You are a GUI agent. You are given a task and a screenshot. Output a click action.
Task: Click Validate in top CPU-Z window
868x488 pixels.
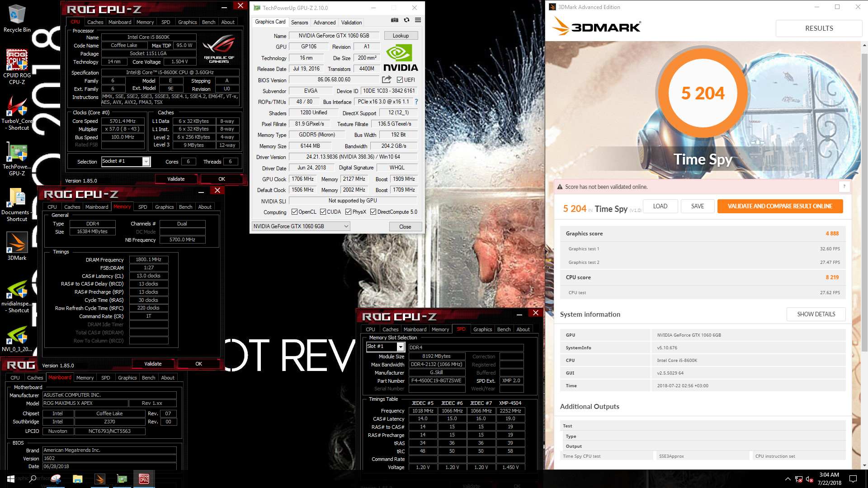176,179
